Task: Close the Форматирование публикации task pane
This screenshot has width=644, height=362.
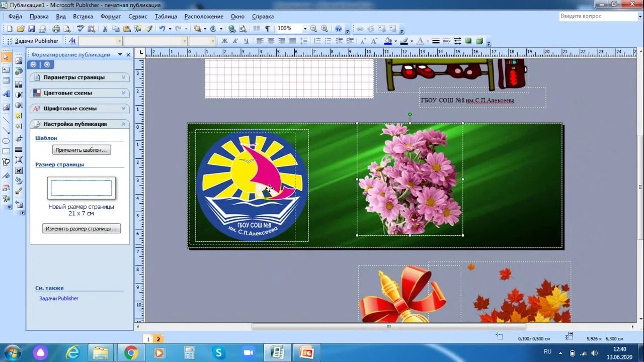Action: 128,55
